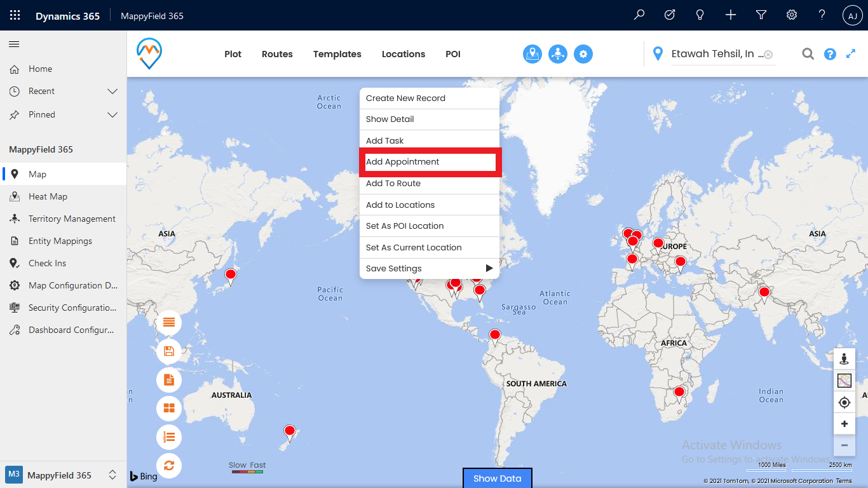
Task: Click the orange document map button
Action: (169, 380)
